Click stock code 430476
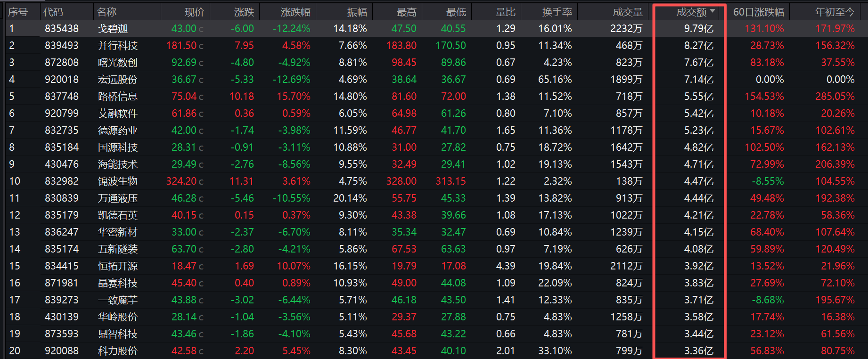 (62, 164)
